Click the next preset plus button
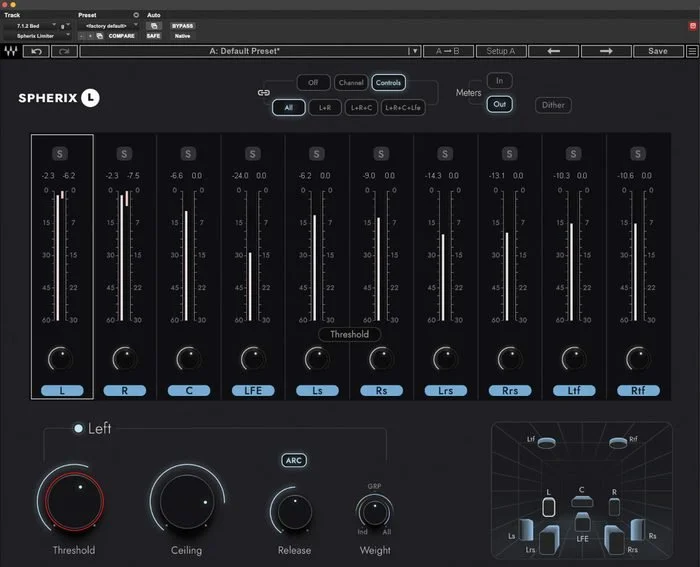Image resolution: width=700 pixels, height=567 pixels. [x=90, y=36]
